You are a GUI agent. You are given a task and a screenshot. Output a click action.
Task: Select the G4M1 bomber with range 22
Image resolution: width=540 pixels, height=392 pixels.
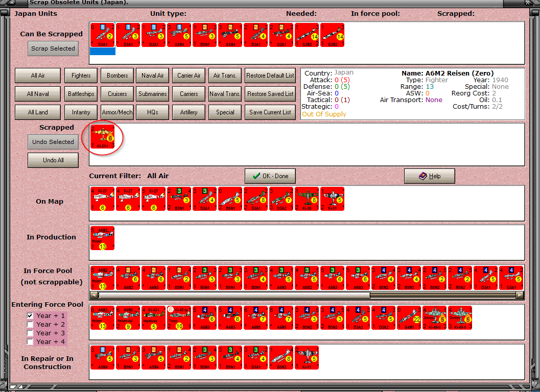[x=408, y=317]
